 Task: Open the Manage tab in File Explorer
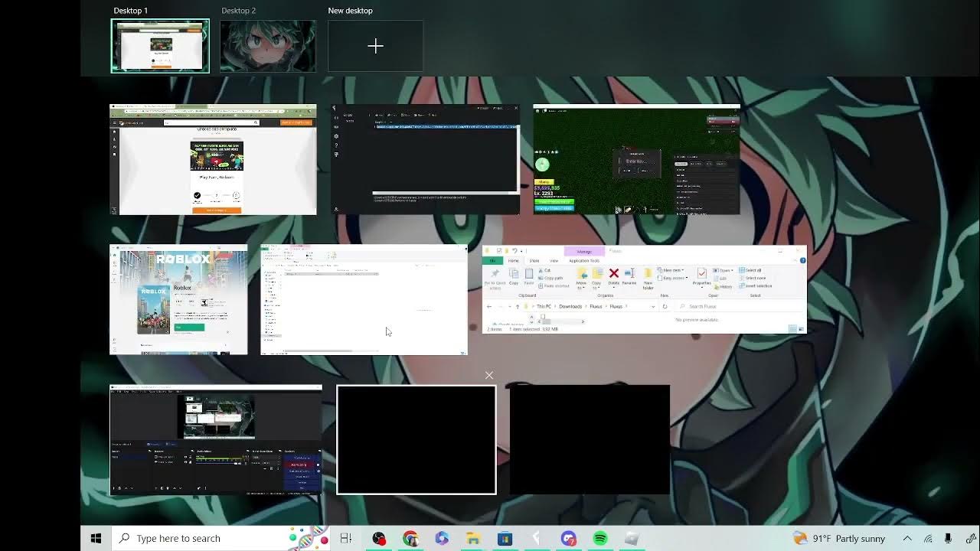coord(584,252)
